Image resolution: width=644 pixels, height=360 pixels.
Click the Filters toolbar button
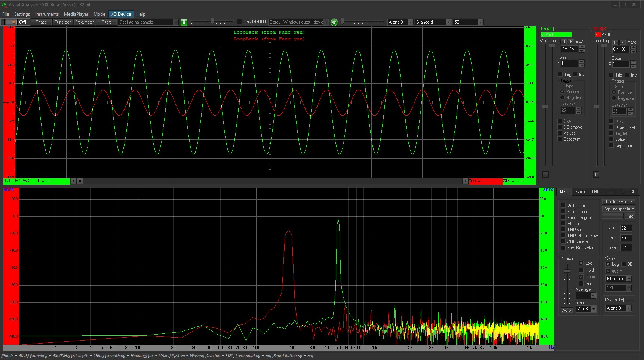106,22
